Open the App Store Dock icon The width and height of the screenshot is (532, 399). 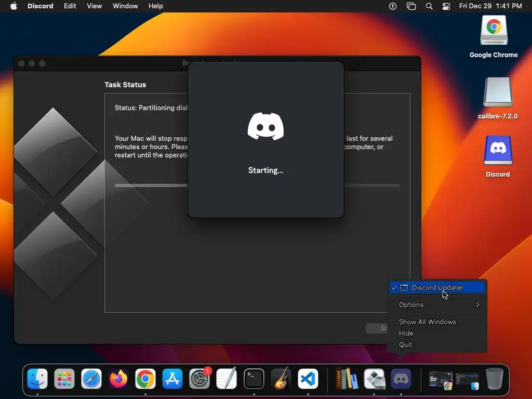pyautogui.click(x=172, y=379)
